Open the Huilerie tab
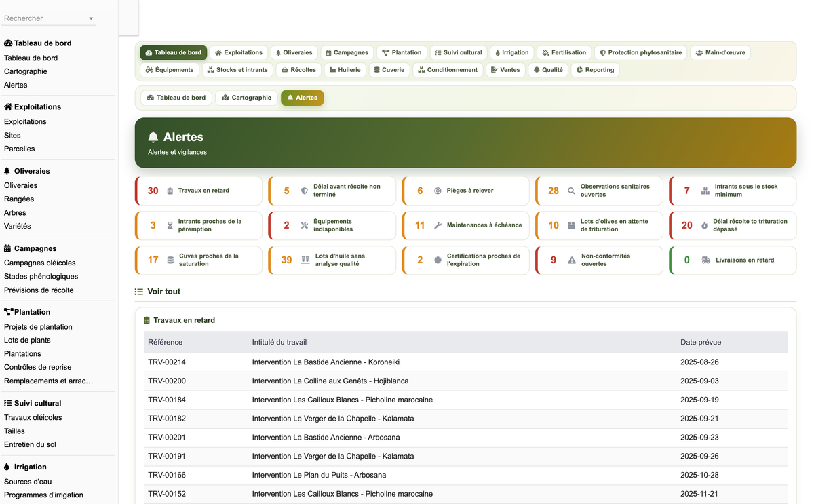The image size is (814, 504). click(345, 70)
